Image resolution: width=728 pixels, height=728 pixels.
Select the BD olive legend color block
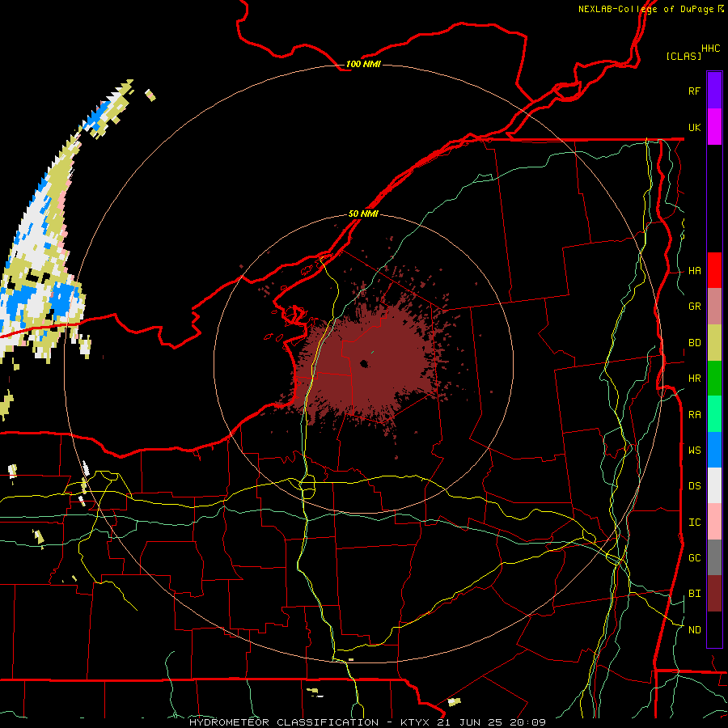tap(714, 342)
